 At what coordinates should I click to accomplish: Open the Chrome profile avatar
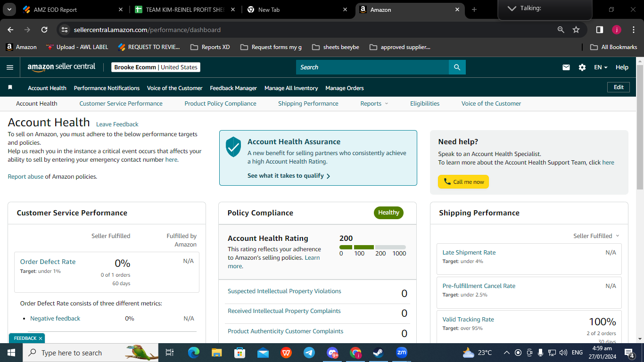point(617,30)
